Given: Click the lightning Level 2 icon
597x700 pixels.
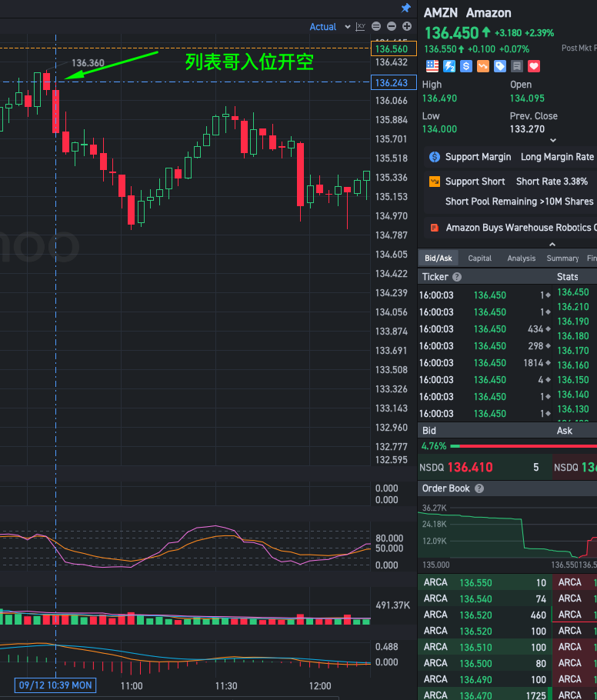Looking at the screenshot, I should pos(449,66).
